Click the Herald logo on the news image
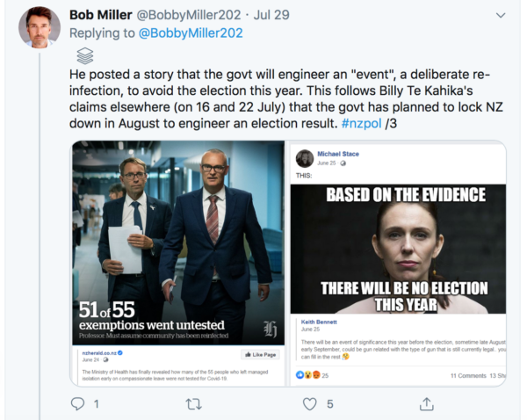The height and width of the screenshot is (420, 527). pyautogui.click(x=271, y=329)
